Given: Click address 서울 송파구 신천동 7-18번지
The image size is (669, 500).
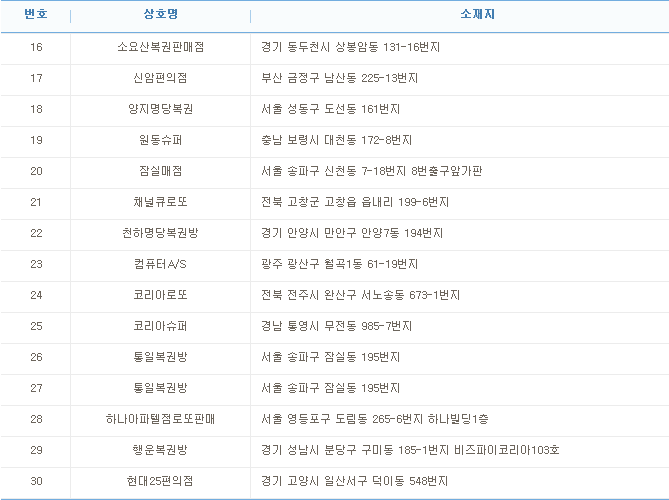Looking at the screenshot, I should pos(333,171).
